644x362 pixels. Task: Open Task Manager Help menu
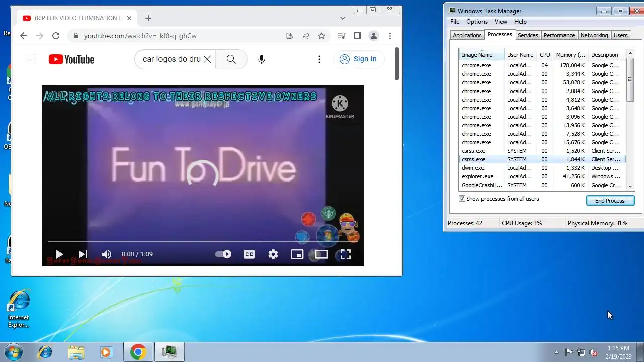[520, 22]
